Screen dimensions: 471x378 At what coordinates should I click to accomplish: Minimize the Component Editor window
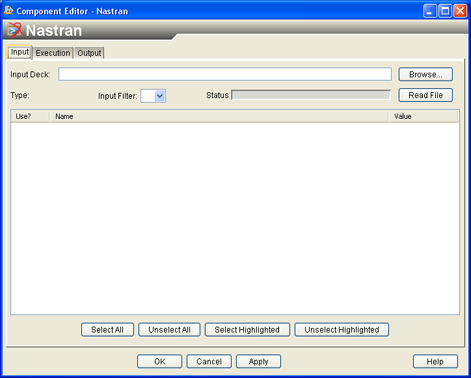(x=429, y=11)
